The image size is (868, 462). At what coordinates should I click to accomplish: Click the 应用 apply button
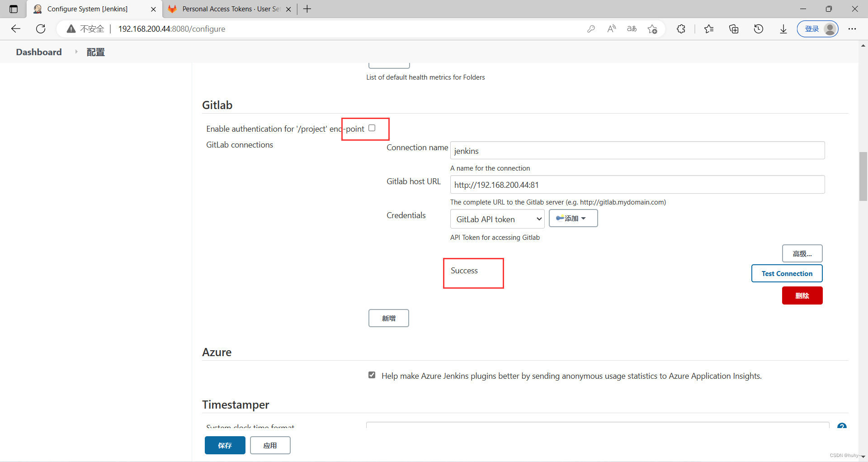270,445
